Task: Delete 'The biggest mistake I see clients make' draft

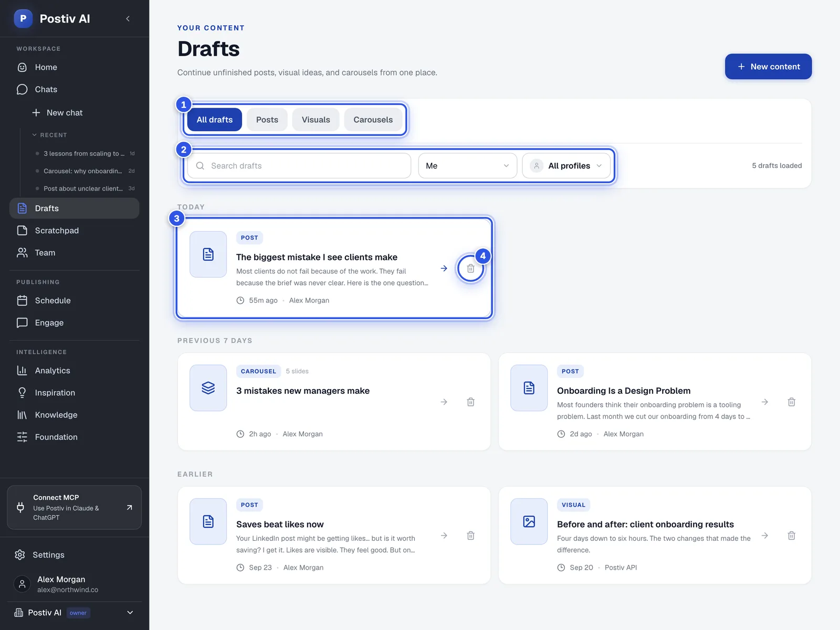Action: [471, 268]
